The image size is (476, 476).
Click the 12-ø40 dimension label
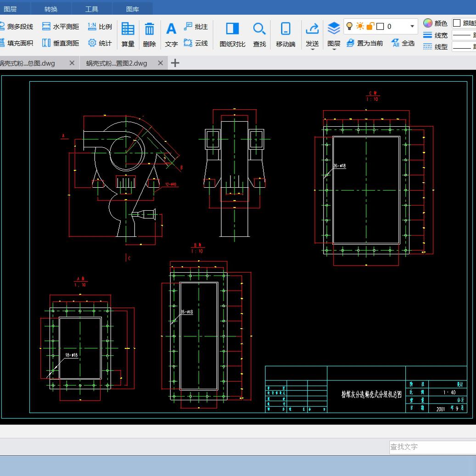tap(171, 184)
